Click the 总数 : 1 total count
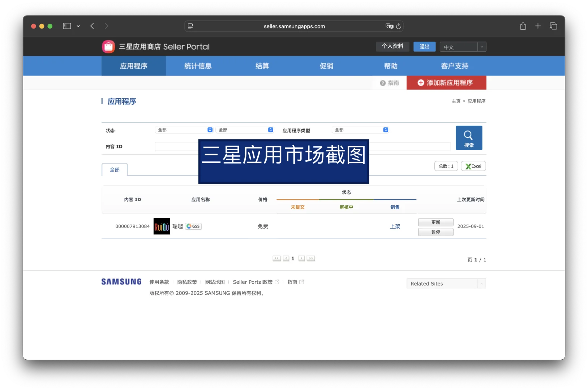The width and height of the screenshot is (588, 390). [x=446, y=166]
